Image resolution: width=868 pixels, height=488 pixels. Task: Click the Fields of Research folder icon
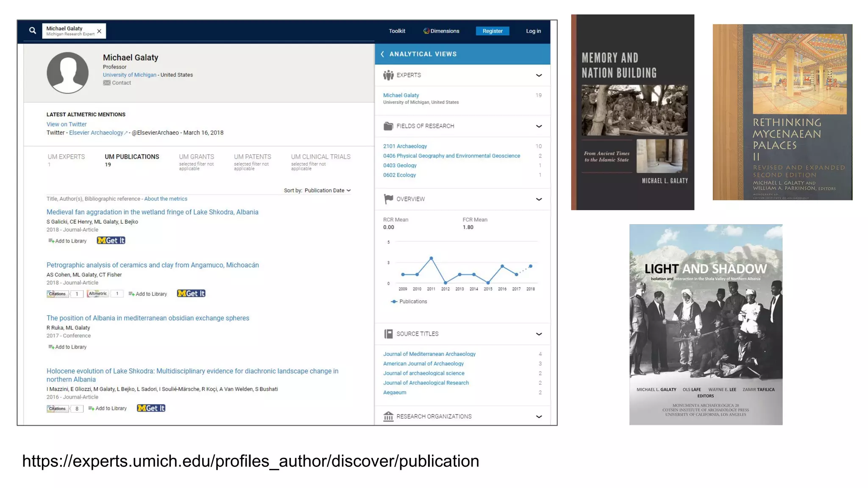[388, 126]
